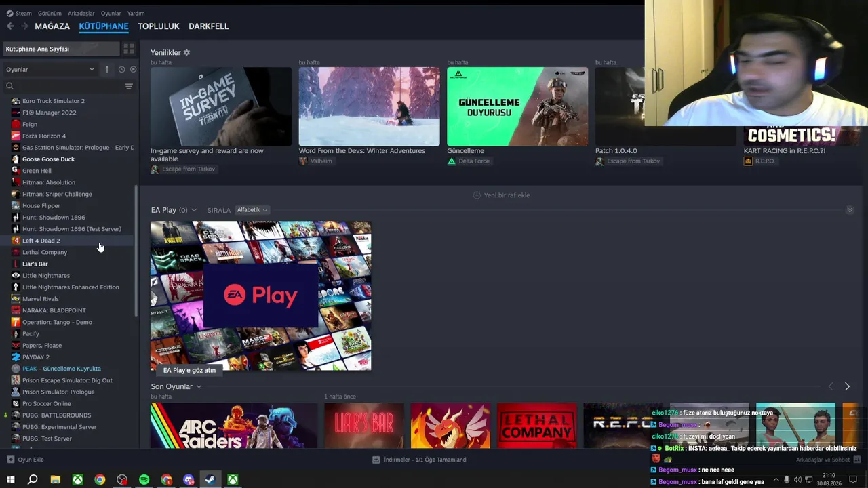The height and width of the screenshot is (488, 868).
Task: Collapse the EA Play shelf chevrons
Action: tap(850, 210)
